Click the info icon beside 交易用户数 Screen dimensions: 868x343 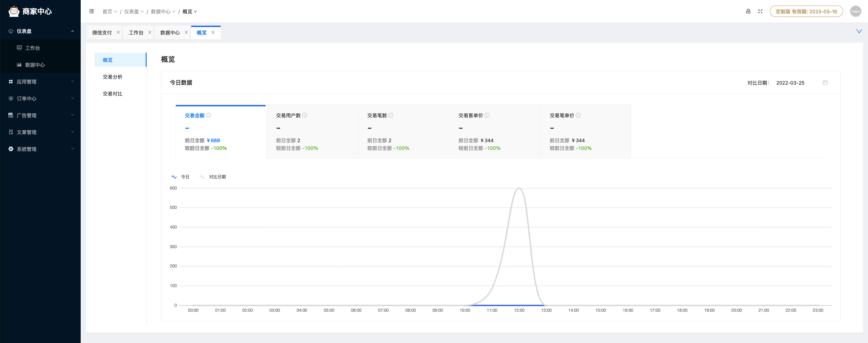[305, 115]
